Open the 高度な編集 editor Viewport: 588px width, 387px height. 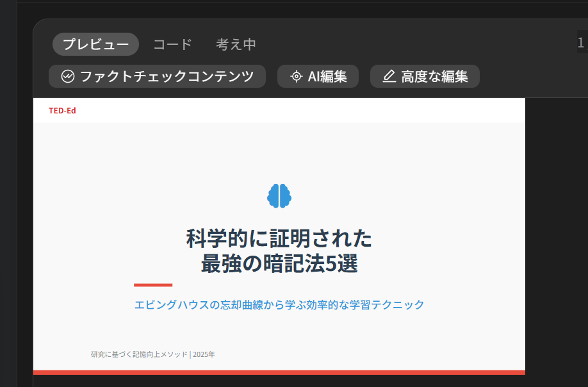(425, 76)
